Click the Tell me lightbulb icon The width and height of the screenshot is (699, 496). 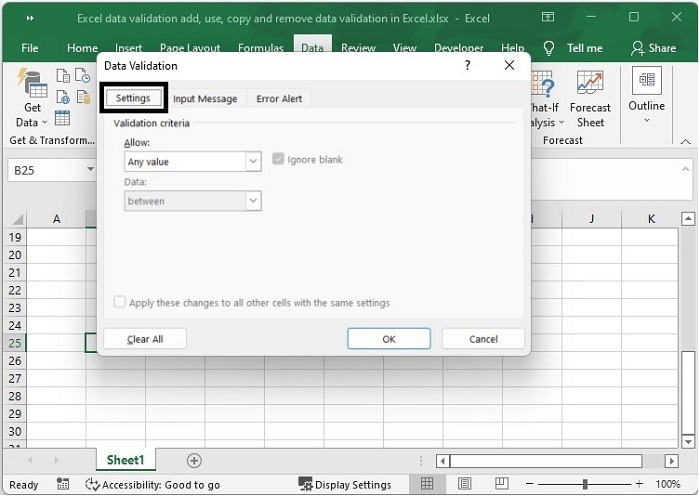[549, 48]
